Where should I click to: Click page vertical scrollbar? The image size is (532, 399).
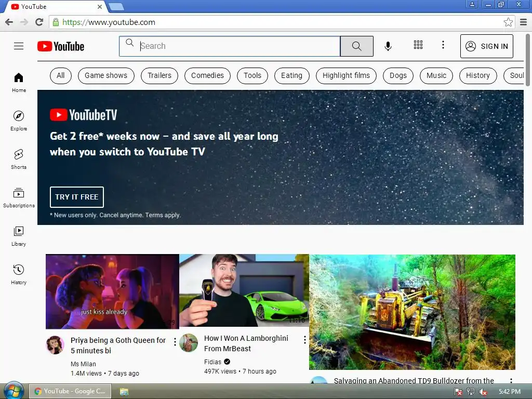click(x=528, y=60)
